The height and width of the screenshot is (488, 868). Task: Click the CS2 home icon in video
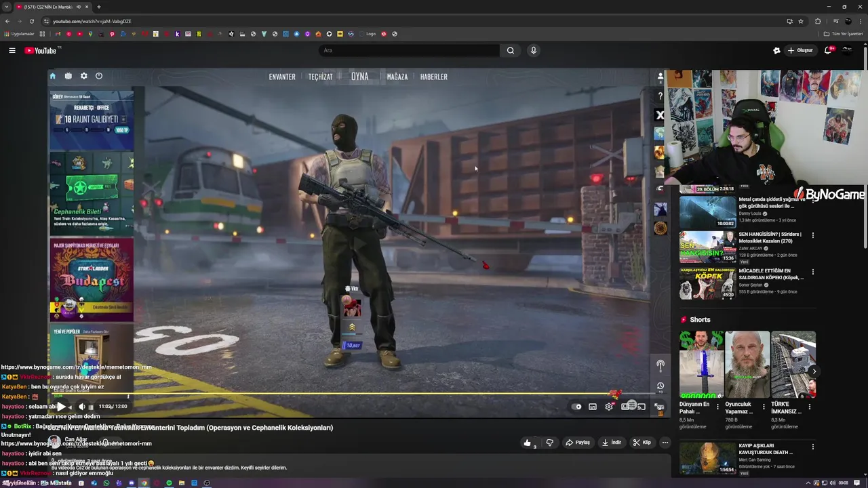coord(53,76)
